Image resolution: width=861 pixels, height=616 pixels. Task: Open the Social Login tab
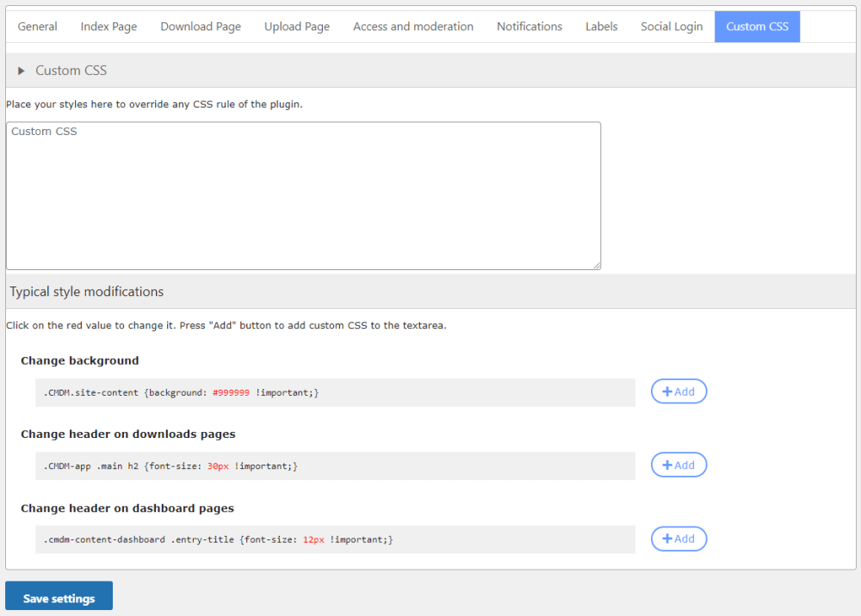pos(672,27)
